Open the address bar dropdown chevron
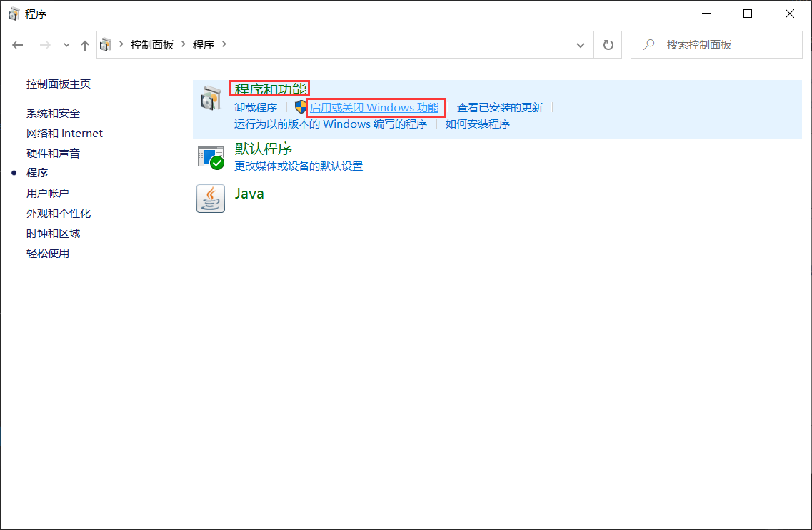This screenshot has height=530, width=812. point(581,44)
